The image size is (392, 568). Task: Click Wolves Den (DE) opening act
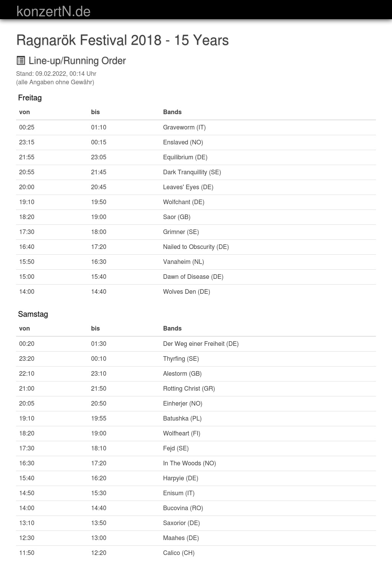tap(186, 291)
